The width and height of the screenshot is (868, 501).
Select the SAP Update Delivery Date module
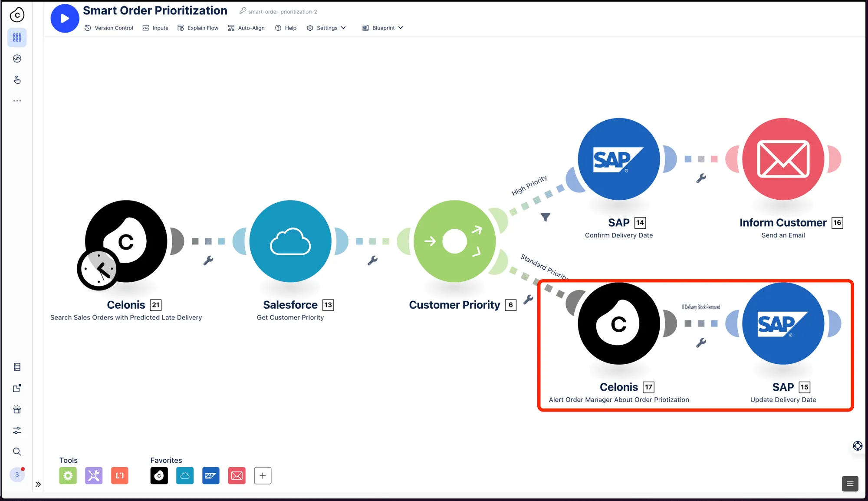point(783,323)
